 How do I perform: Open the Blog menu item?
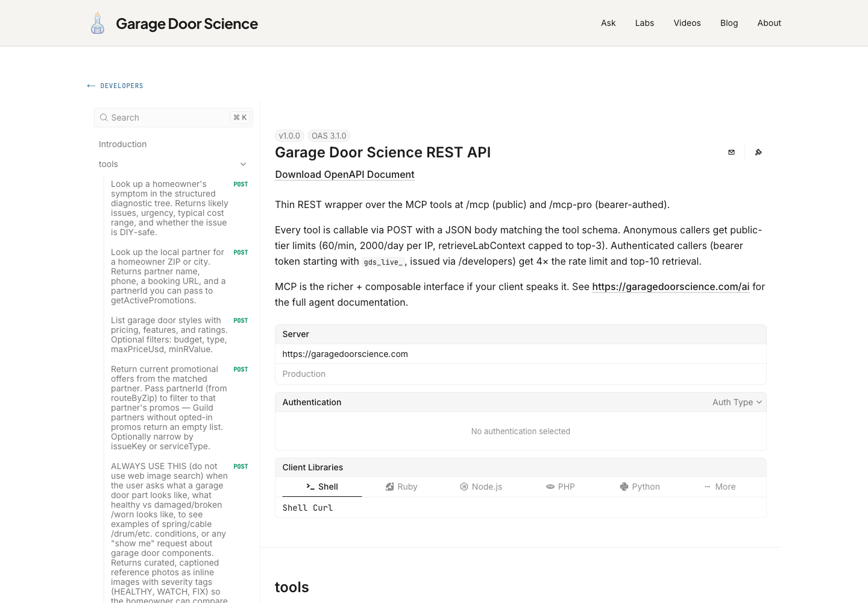(x=729, y=23)
